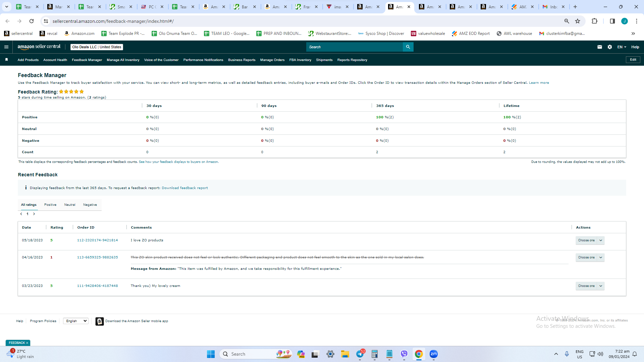The width and height of the screenshot is (644, 362).
Task: Open the sellercentral bookmark
Action: point(18,34)
